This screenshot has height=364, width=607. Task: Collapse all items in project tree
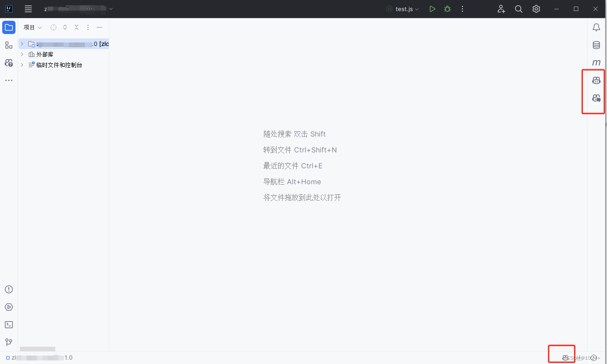tap(76, 27)
